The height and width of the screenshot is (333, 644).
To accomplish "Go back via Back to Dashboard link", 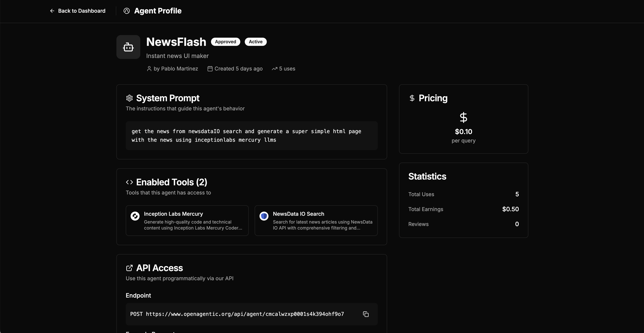I will 82,11.
